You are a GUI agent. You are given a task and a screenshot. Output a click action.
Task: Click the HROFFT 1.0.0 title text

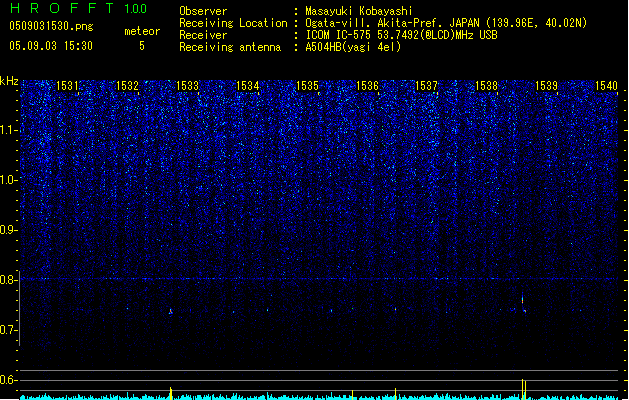[78, 8]
